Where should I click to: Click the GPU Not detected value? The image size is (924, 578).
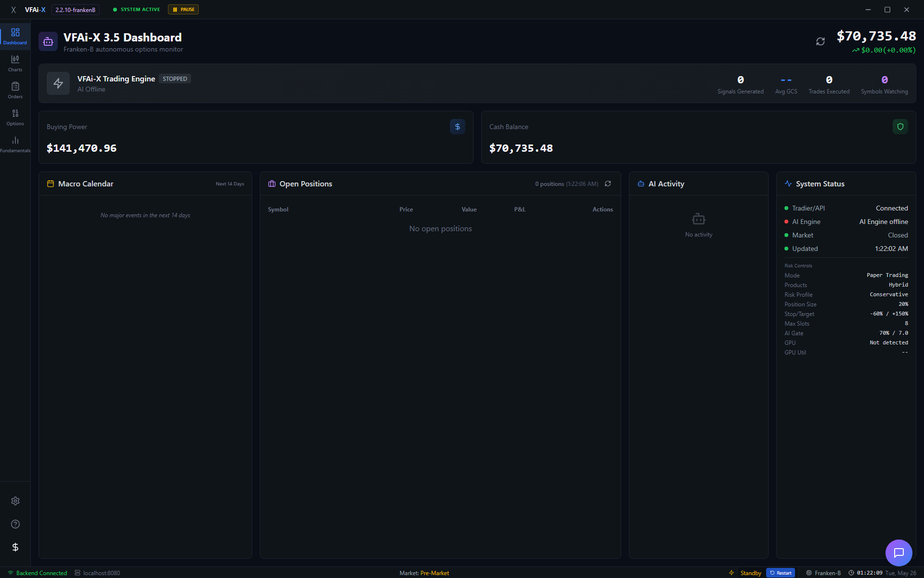pyautogui.click(x=889, y=342)
